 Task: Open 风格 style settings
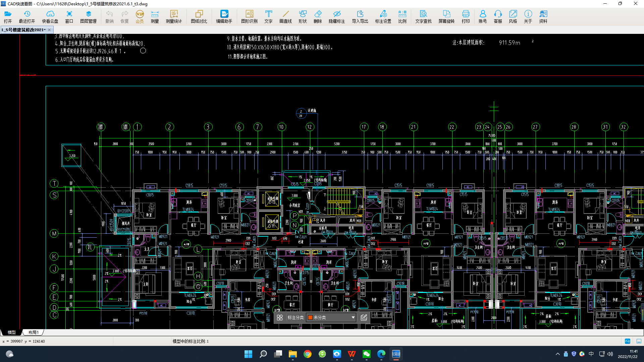513,16
